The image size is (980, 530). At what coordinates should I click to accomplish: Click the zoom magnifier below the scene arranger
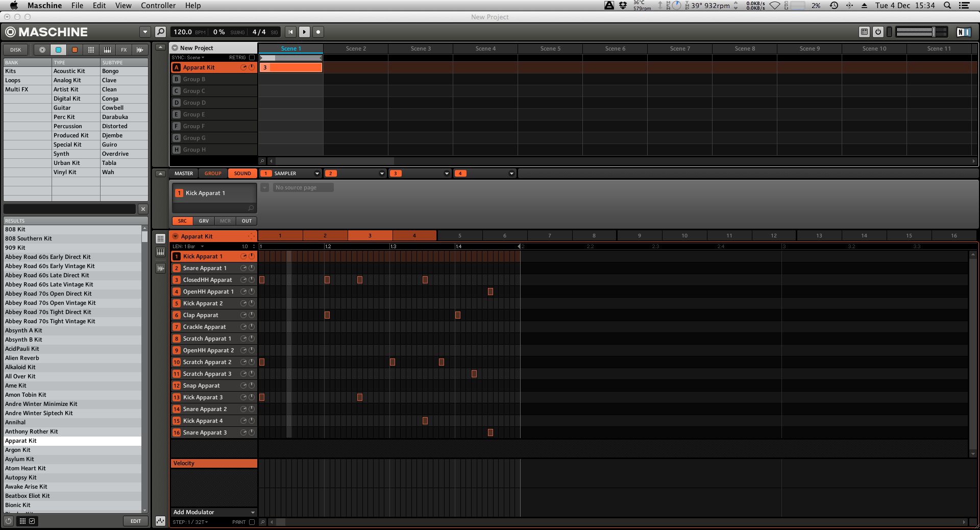(x=262, y=161)
